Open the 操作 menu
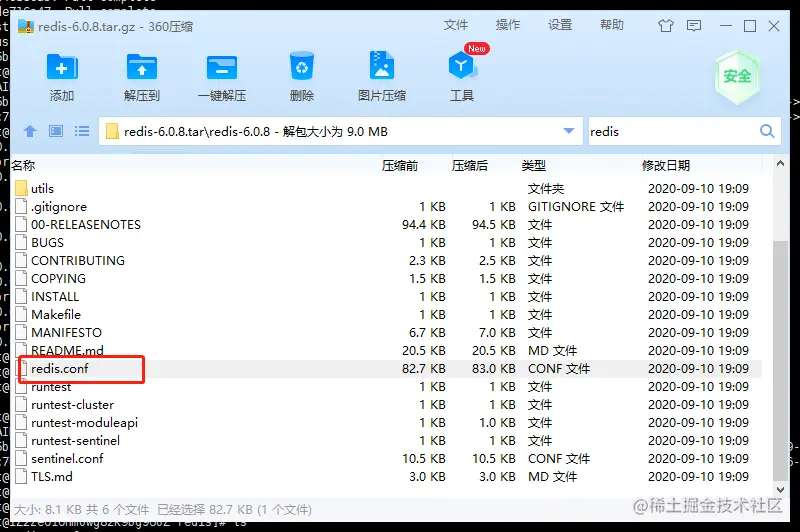Screen dimensions: 800x532 508,25
